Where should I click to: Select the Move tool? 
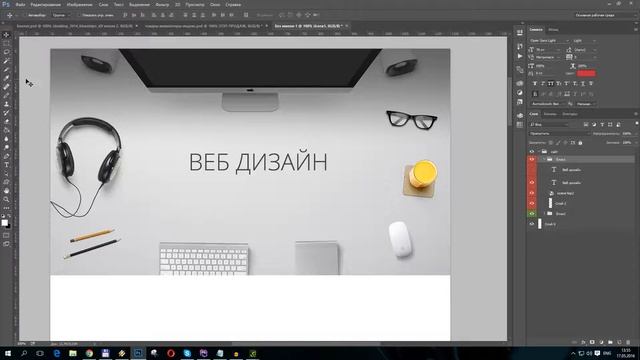6,35
